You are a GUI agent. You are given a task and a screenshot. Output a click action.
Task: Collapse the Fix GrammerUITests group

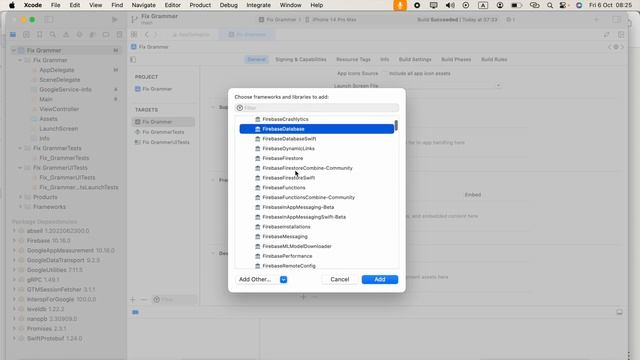20,168
